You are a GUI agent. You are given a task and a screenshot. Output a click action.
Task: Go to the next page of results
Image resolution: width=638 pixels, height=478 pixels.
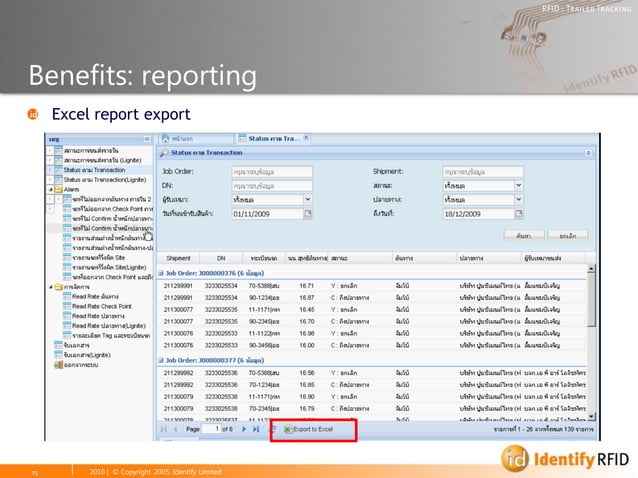(243, 429)
